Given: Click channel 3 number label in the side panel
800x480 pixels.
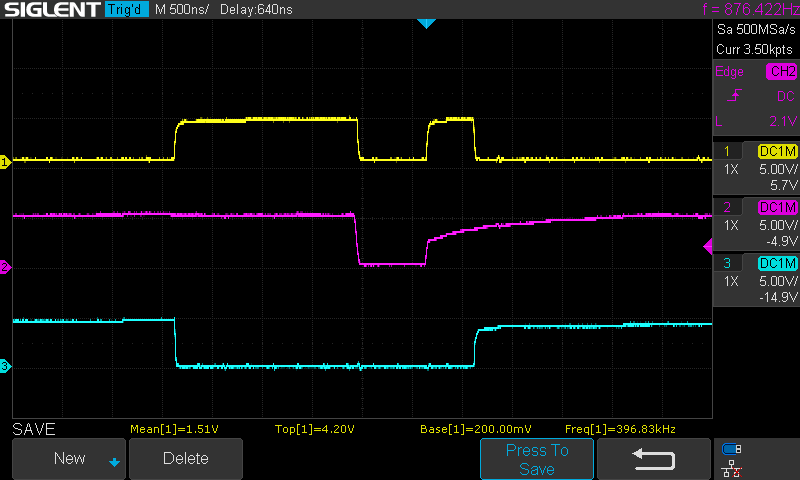Looking at the screenshot, I should tap(727, 263).
